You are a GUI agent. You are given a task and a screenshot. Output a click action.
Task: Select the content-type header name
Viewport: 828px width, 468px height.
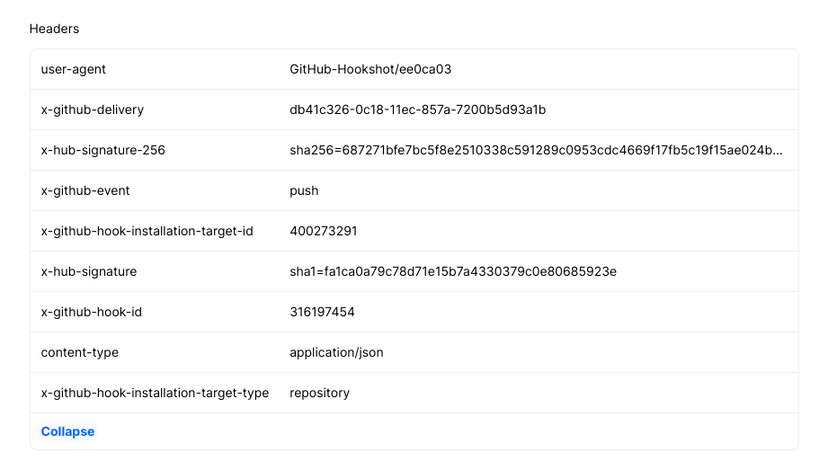(80, 352)
